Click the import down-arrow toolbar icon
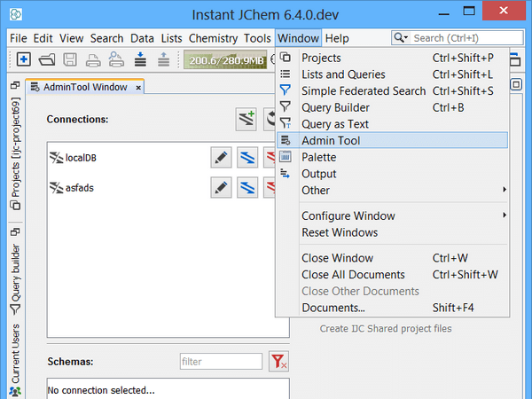This screenshot has height=399, width=532. (140, 59)
